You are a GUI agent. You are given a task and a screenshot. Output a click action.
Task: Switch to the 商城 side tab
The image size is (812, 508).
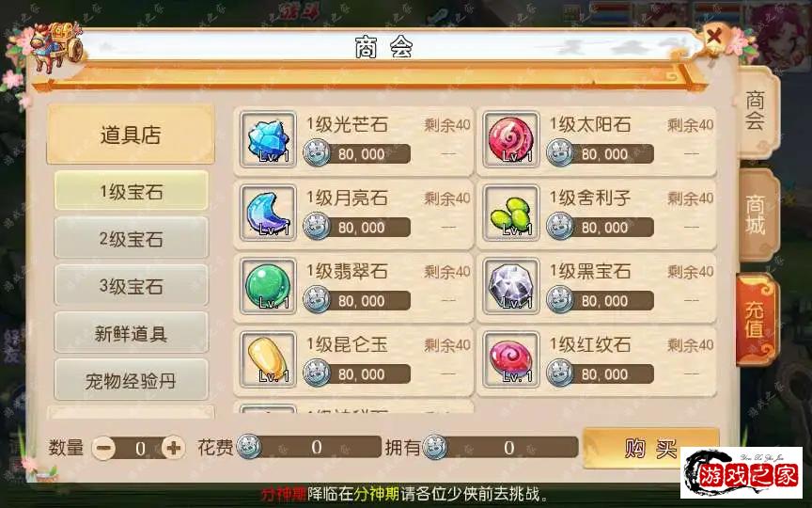[x=757, y=215]
